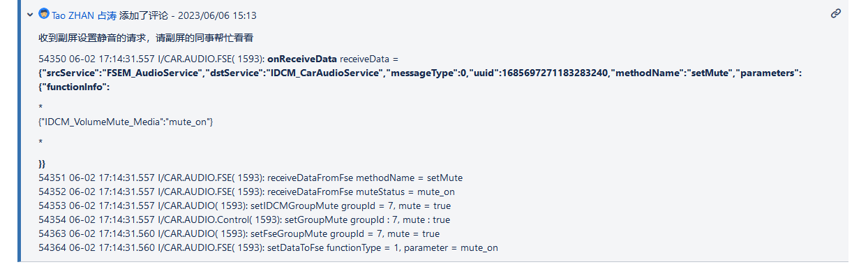The image size is (868, 267).
Task: Click the bold functionInfo text
Action: 74,87
